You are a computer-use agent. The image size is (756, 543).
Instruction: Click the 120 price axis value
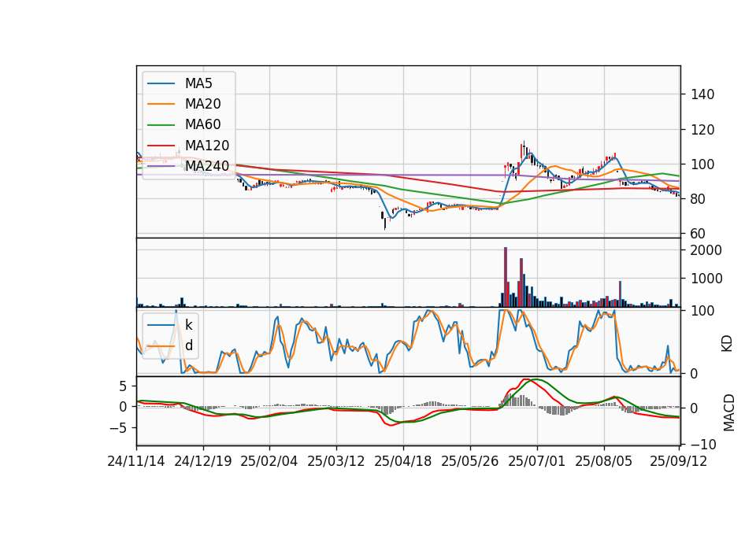point(702,130)
